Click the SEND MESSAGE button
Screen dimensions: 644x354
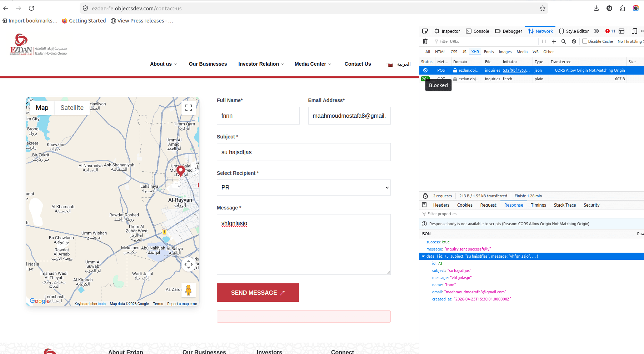click(x=258, y=293)
